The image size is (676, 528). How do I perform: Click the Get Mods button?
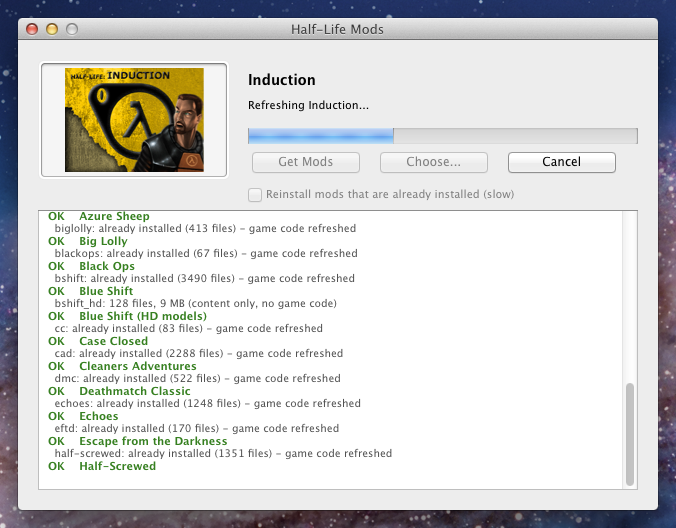[x=306, y=162]
